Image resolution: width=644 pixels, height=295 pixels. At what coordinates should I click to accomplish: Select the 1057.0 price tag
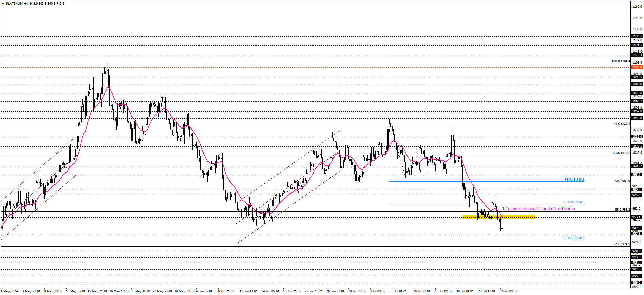pyautogui.click(x=637, y=111)
